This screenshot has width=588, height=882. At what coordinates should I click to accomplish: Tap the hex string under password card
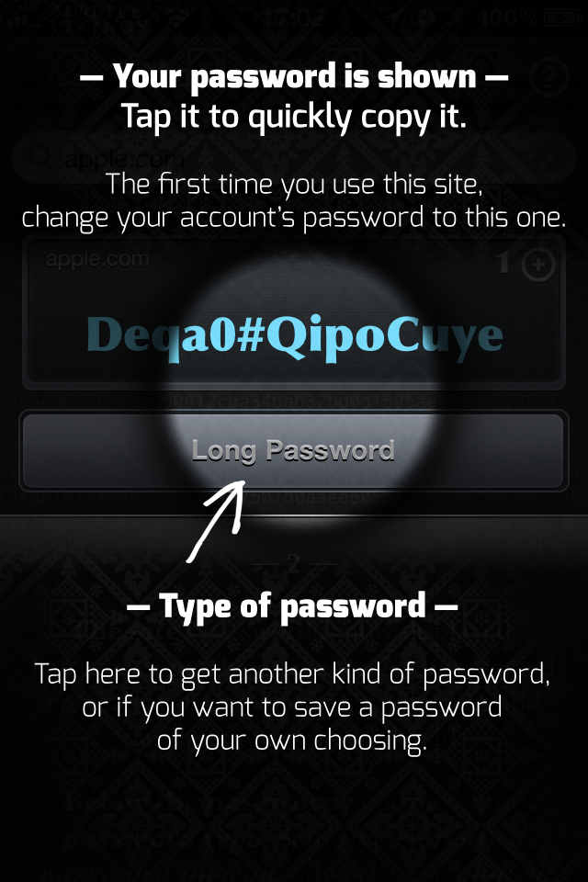point(293,401)
